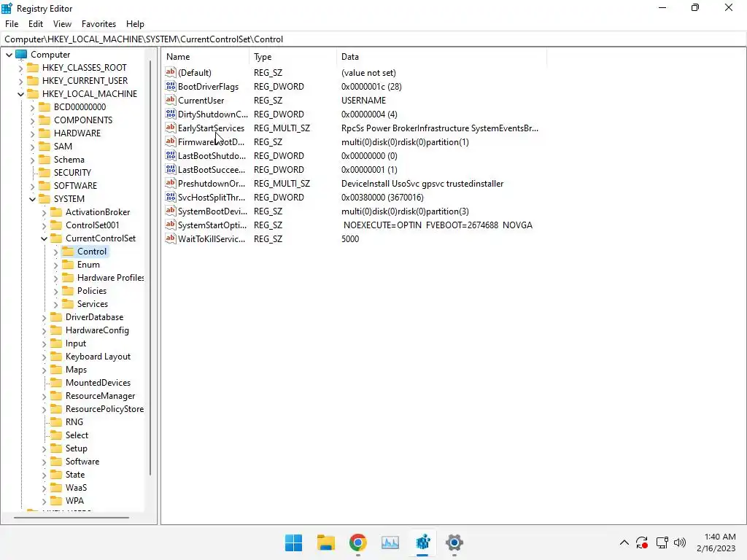Screen dimensions: 747x560
Task: Select the SAM folder icon
Action: click(x=44, y=146)
